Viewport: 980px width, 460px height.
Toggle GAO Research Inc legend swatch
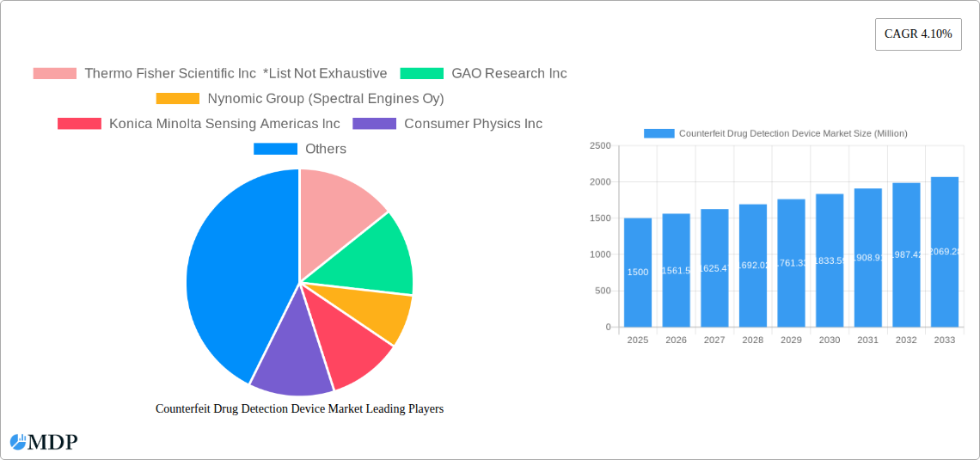pos(422,73)
